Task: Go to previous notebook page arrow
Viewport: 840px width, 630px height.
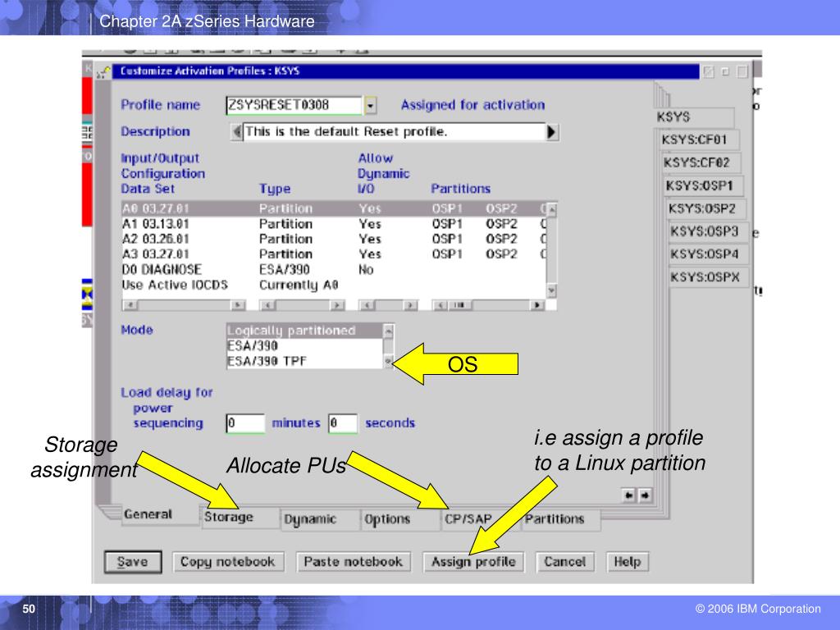Action: click(x=629, y=495)
